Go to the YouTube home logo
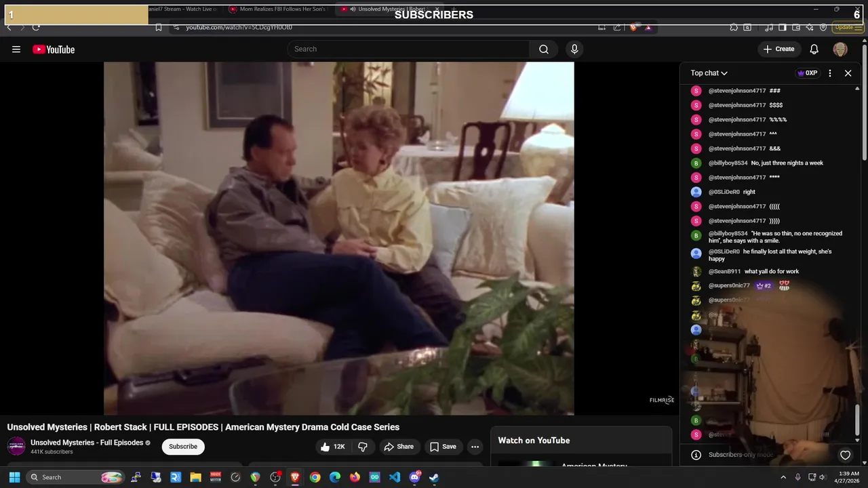This screenshot has height=488, width=868. (54, 49)
